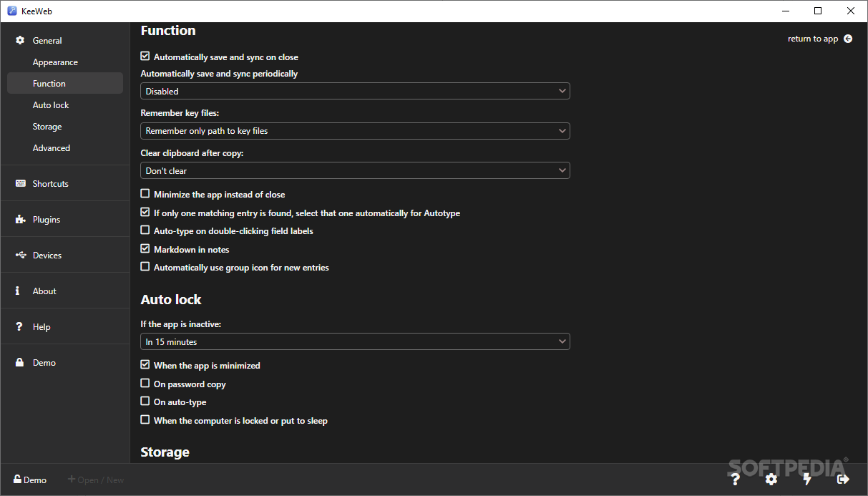The height and width of the screenshot is (496, 868).
Task: Click the return arrow circle icon
Action: point(848,39)
